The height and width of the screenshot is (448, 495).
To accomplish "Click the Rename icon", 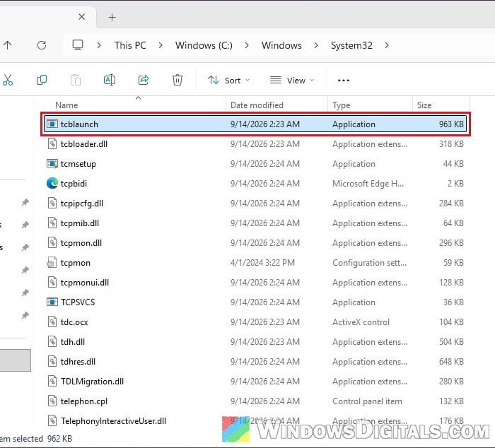I will pyautogui.click(x=110, y=80).
